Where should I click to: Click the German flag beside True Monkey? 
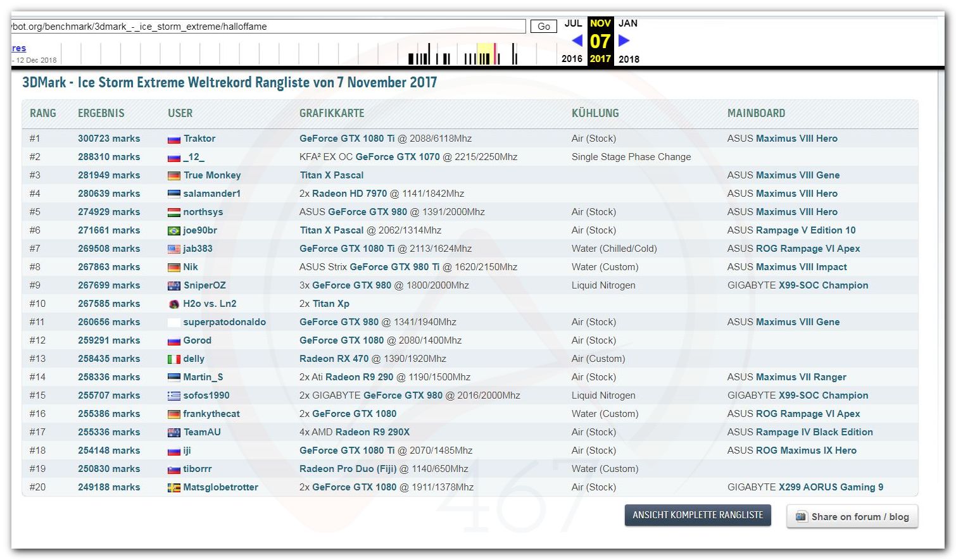coord(174,176)
